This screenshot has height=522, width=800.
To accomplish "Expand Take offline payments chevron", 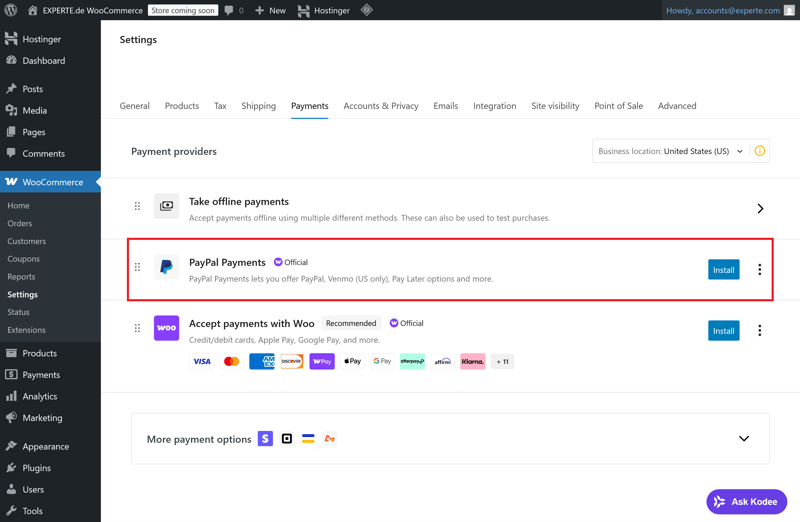I will coord(760,209).
